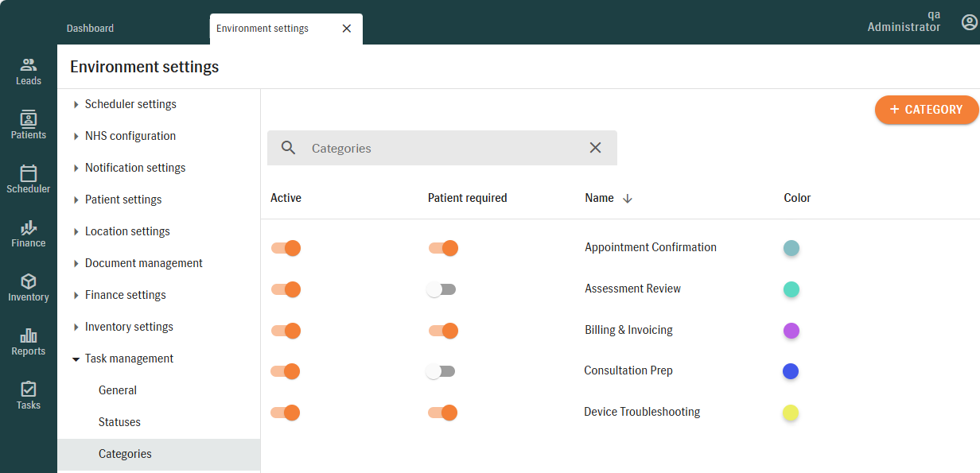The image size is (980, 473).
Task: Click the purple Billing & Invoicing color swatch
Action: coord(791,331)
